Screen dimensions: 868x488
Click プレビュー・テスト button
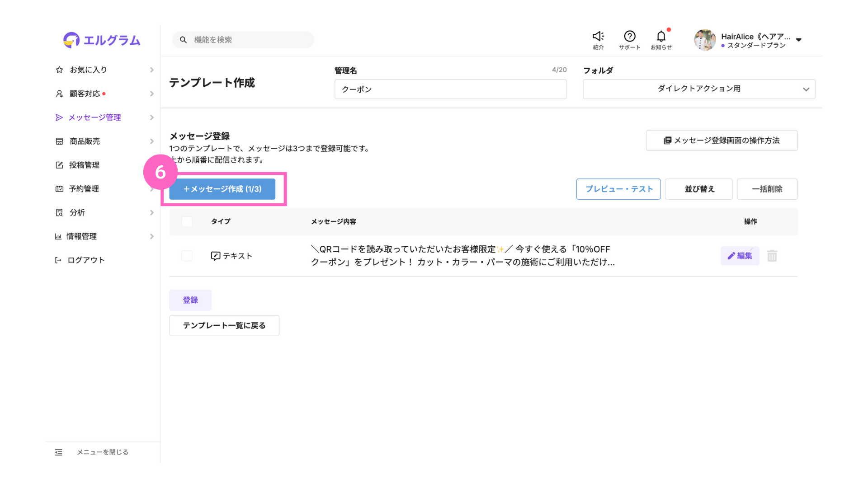click(x=618, y=189)
